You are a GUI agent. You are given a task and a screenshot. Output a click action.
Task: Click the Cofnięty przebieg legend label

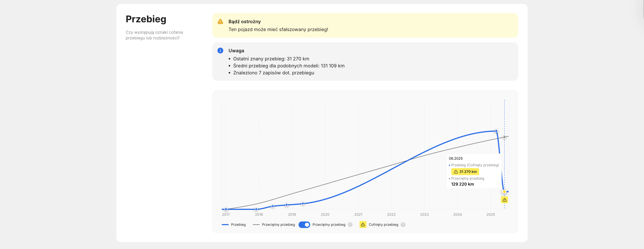pos(383,224)
